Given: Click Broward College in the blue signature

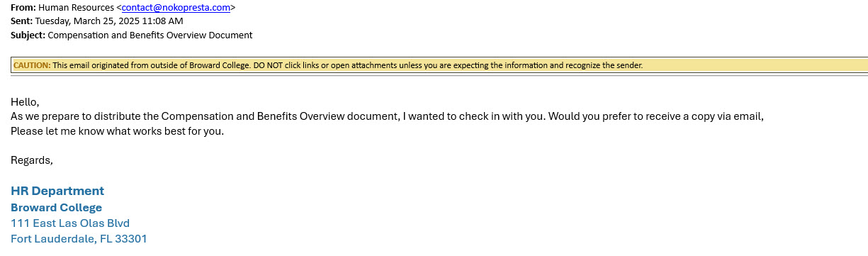Looking at the screenshot, I should pyautogui.click(x=57, y=208).
